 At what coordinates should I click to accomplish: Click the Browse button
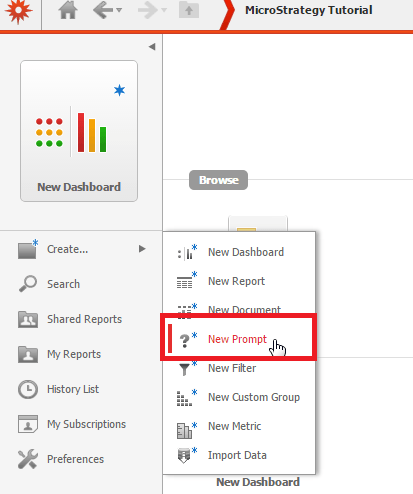pyautogui.click(x=218, y=180)
